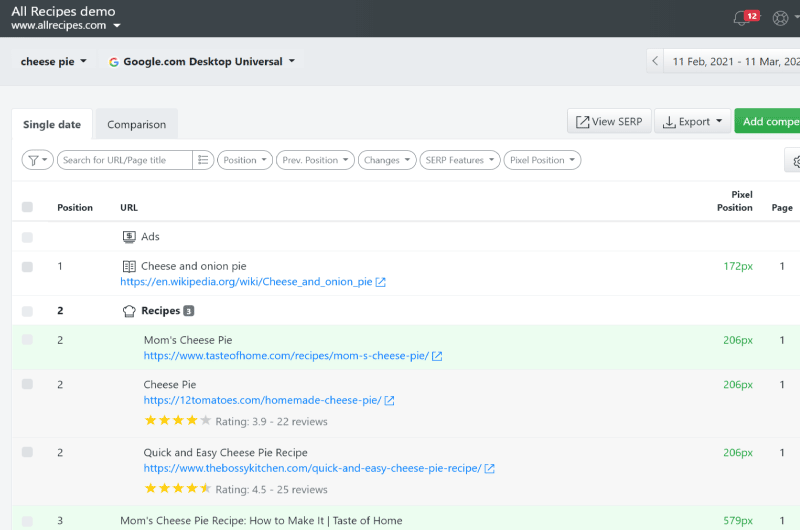Click the 'Quick and Easy Cheese Pie Recipe' title
Image resolution: width=800 pixels, height=530 pixels.
pos(226,453)
